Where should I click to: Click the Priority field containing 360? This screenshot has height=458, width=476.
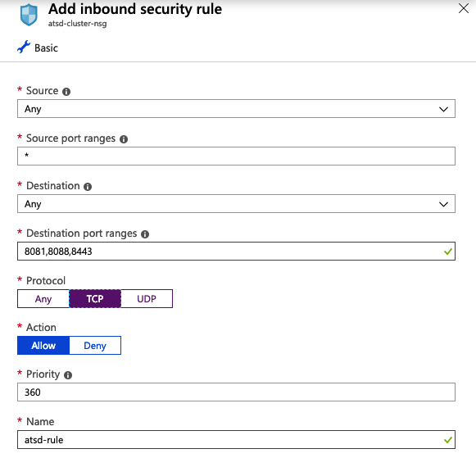(x=236, y=392)
